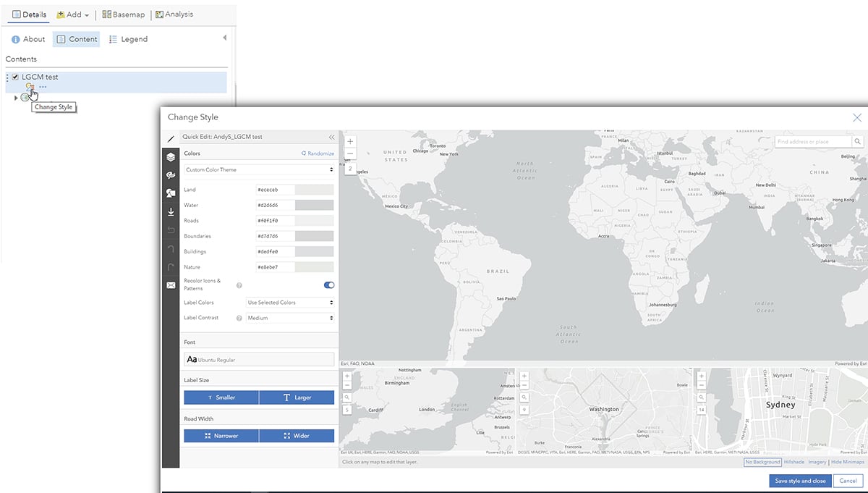The height and width of the screenshot is (493, 868).
Task: Click the zoom level 2 box on main map
Action: (x=350, y=169)
